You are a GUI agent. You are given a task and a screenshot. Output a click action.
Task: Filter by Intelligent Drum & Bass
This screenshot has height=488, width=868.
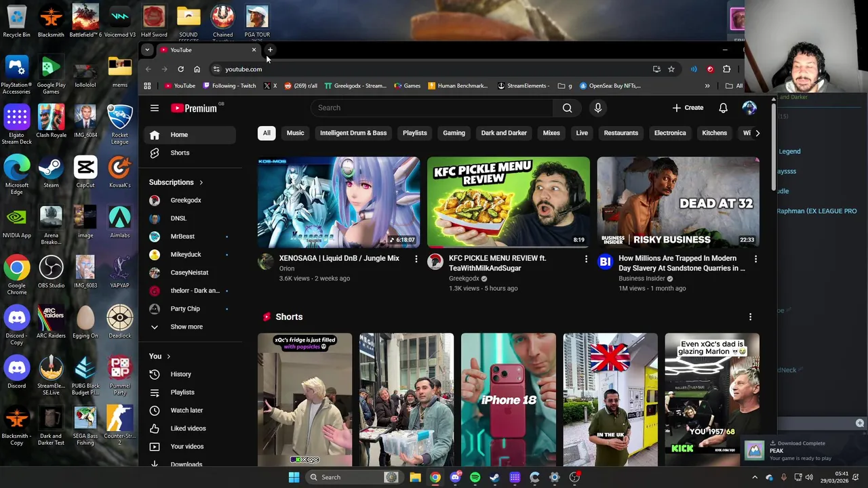click(353, 133)
